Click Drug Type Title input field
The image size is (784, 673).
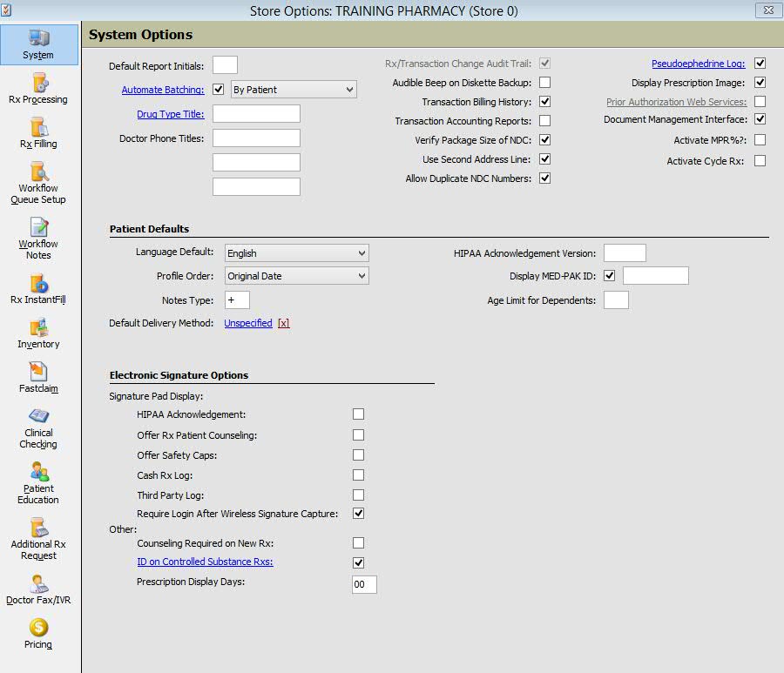click(x=256, y=113)
